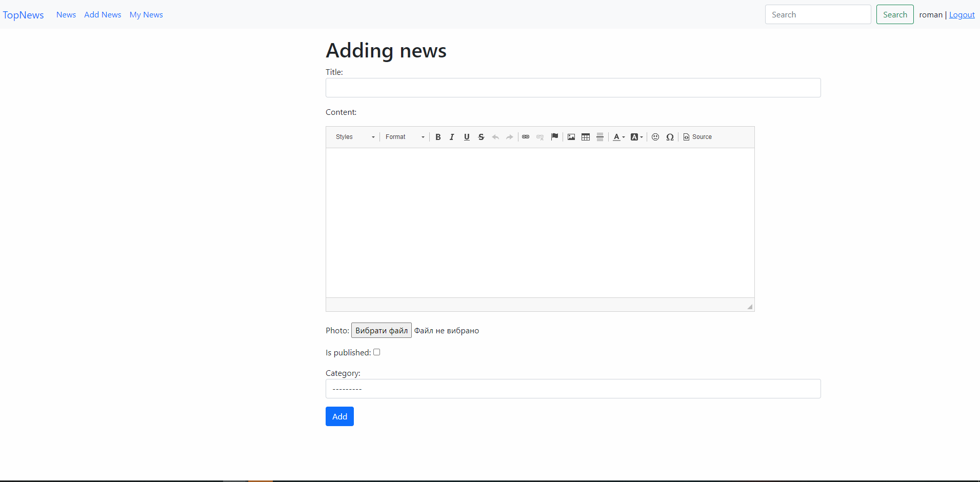Click inside the Title input field
The height and width of the screenshot is (482, 980).
(572, 87)
